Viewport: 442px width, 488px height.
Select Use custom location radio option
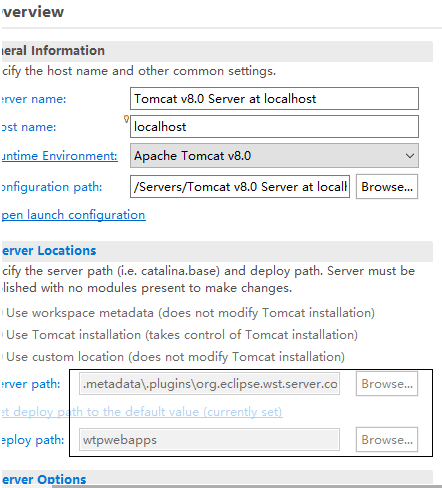[175, 357]
